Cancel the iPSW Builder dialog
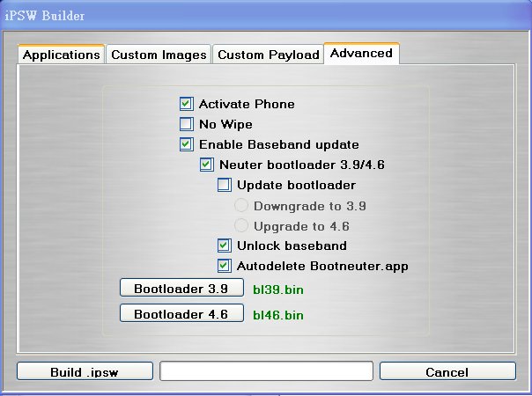Viewport: 532px width, 396px height. [x=447, y=372]
